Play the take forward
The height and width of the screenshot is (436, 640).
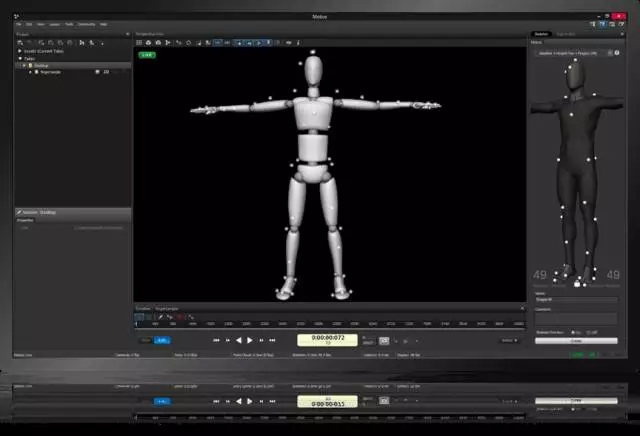tap(249, 340)
